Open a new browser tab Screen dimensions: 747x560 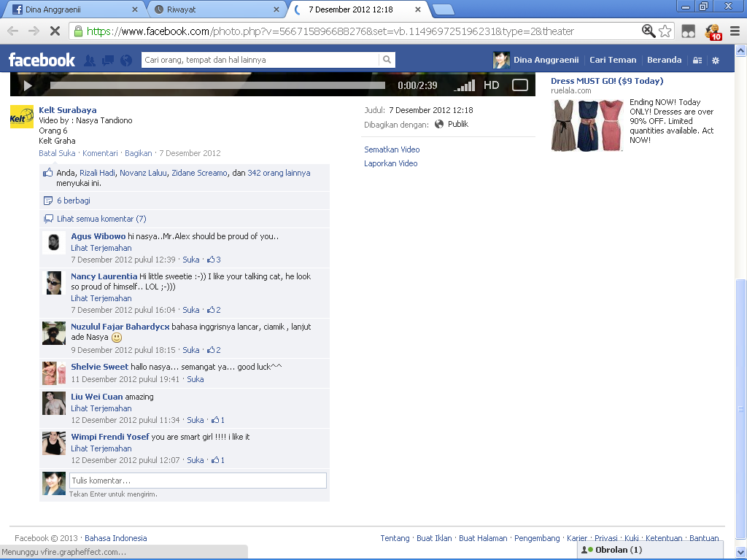[x=444, y=9]
